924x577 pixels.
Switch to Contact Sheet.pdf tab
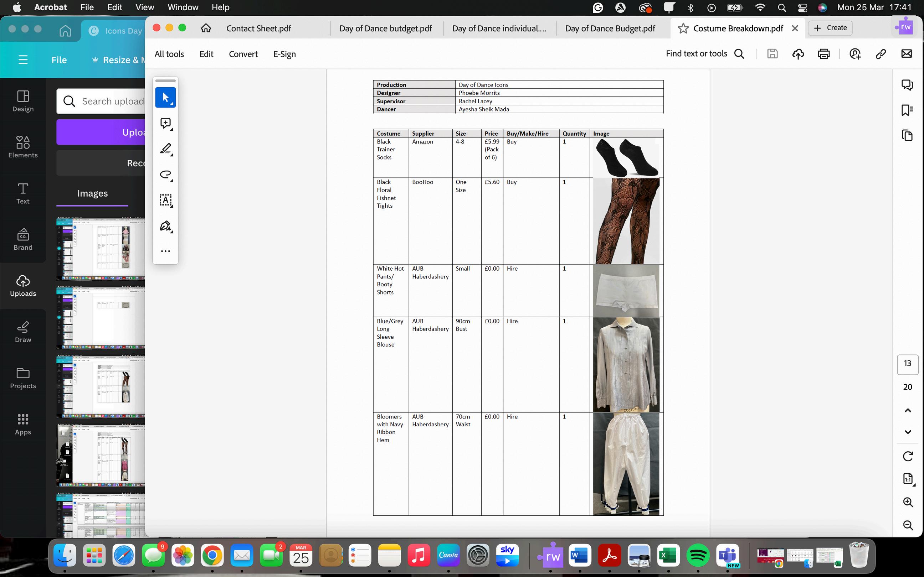click(258, 28)
